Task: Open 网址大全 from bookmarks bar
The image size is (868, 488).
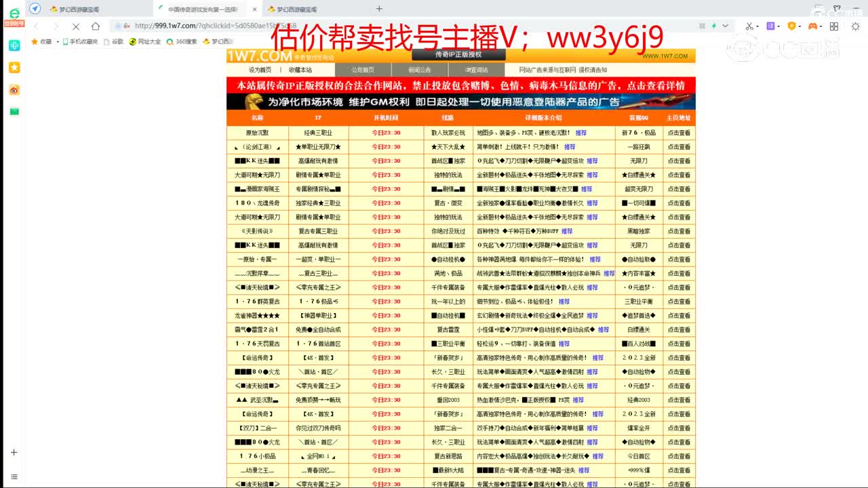Action: (x=149, y=41)
